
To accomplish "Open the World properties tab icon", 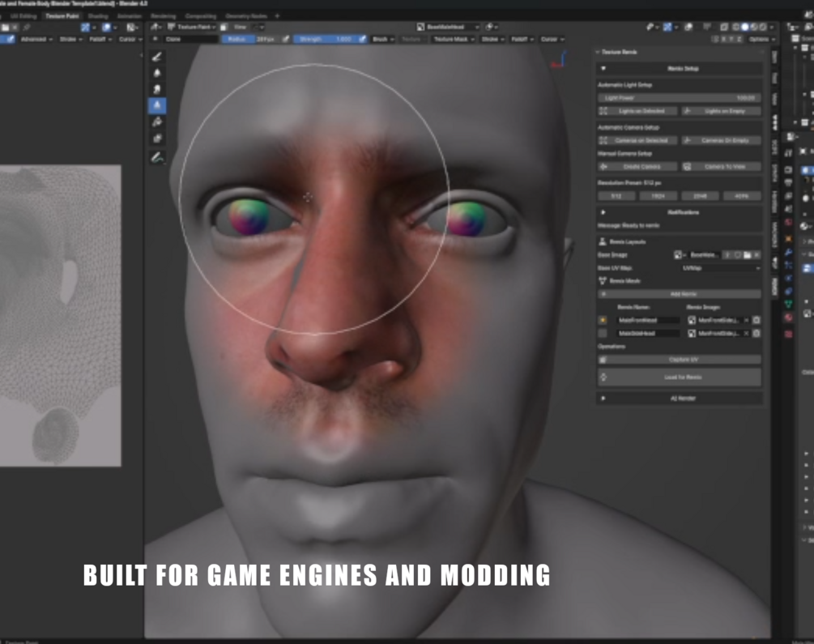I will click(789, 222).
